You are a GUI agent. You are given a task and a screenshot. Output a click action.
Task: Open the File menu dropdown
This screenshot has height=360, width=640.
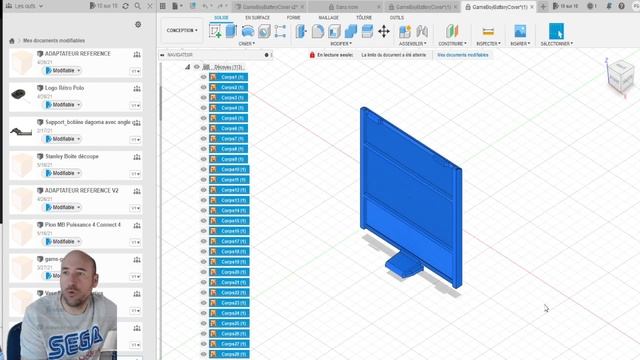click(177, 6)
